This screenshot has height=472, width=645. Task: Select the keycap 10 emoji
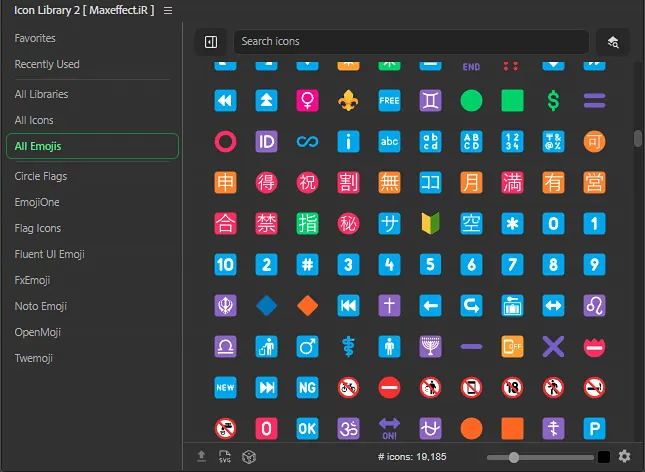point(225,265)
